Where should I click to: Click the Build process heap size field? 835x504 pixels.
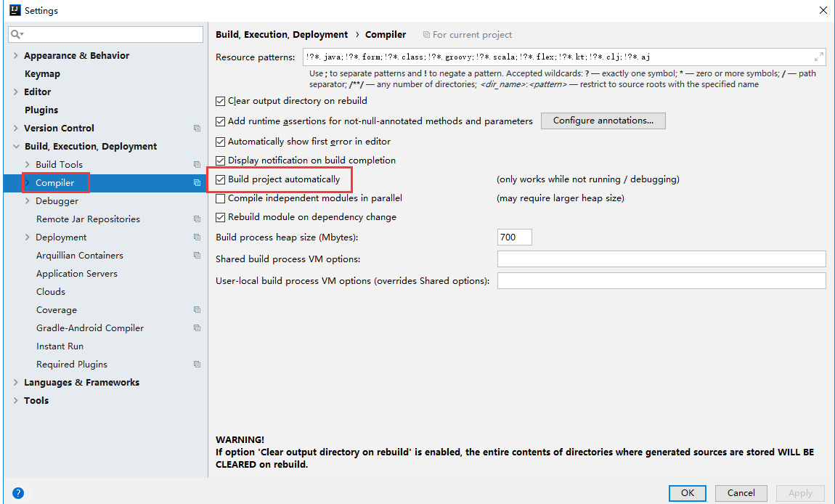[x=514, y=237]
